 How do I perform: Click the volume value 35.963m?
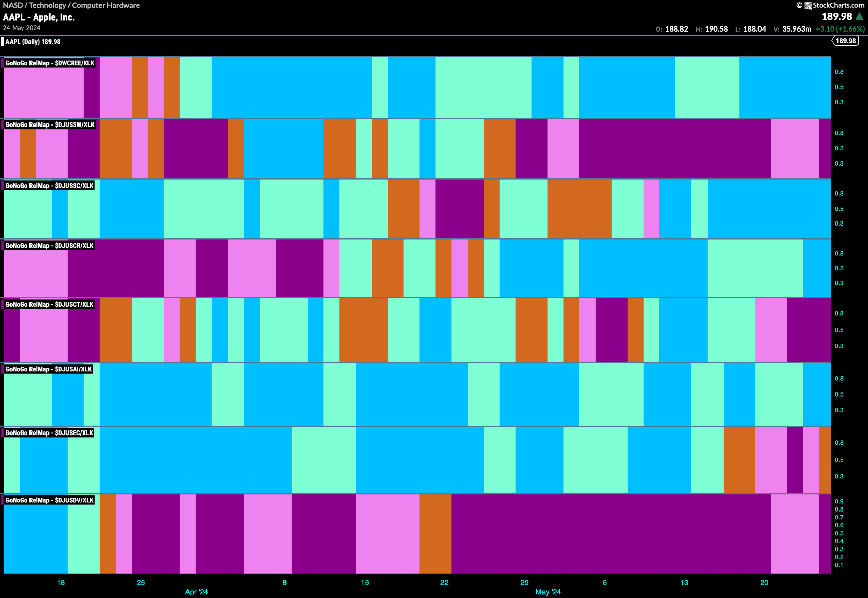[796, 29]
